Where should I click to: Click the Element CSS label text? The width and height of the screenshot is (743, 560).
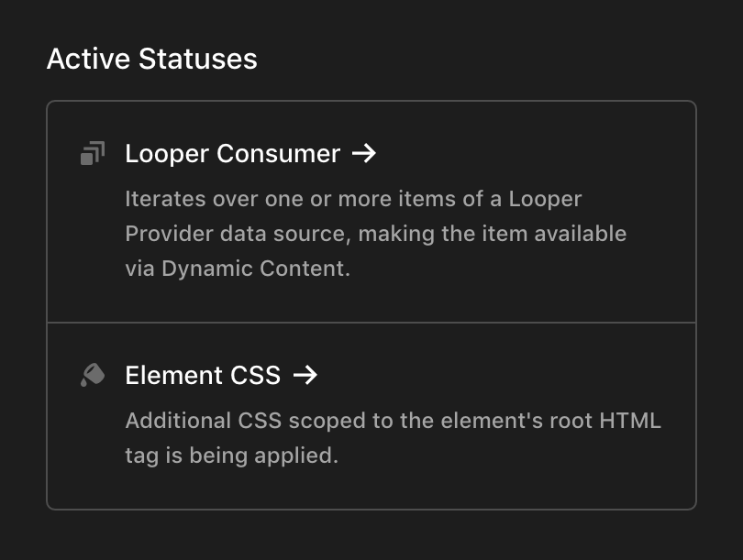coord(203,375)
